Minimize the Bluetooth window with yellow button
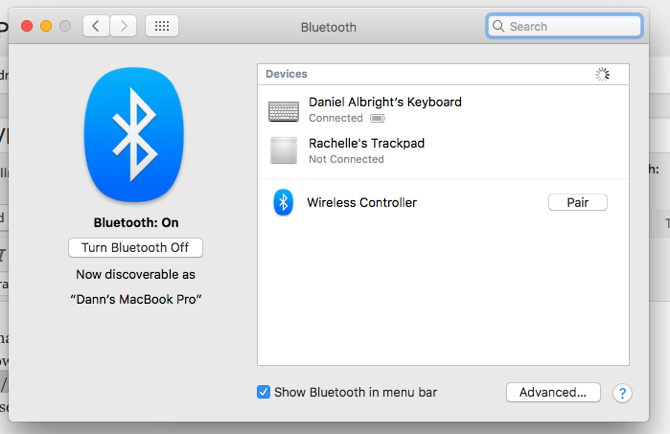 tap(47, 27)
